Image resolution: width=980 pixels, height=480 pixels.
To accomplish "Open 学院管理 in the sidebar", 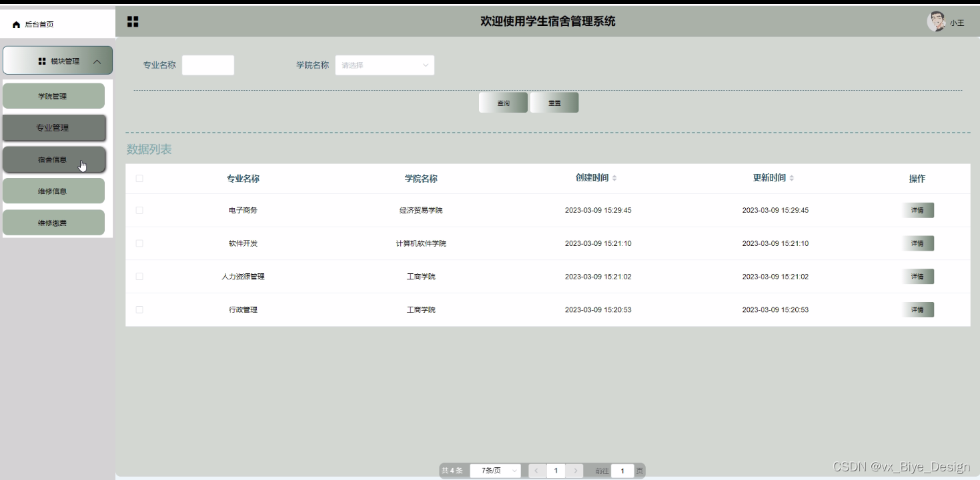I will point(53,96).
